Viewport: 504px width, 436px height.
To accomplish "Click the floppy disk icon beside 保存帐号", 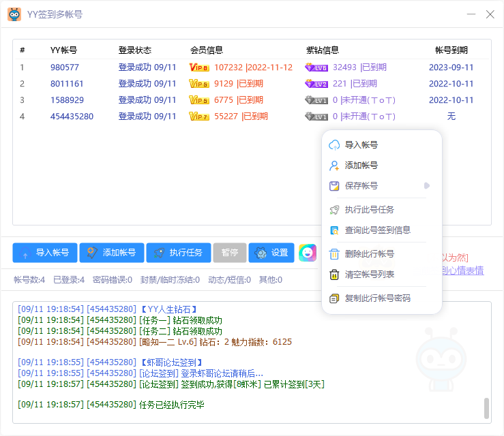I will pyautogui.click(x=334, y=186).
